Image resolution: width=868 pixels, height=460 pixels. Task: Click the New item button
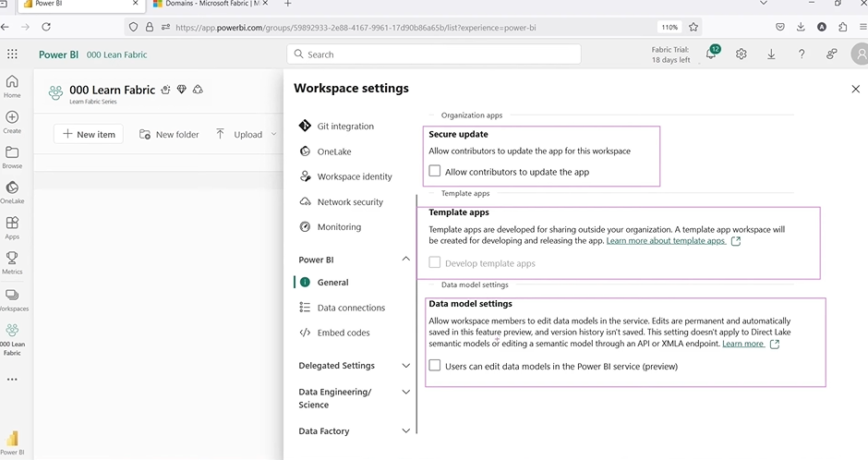pyautogui.click(x=89, y=134)
